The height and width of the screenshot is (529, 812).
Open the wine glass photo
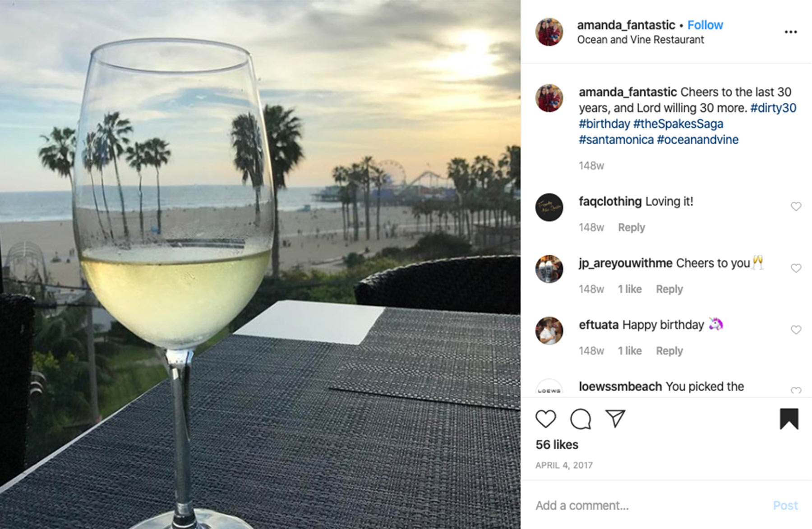coord(260,264)
